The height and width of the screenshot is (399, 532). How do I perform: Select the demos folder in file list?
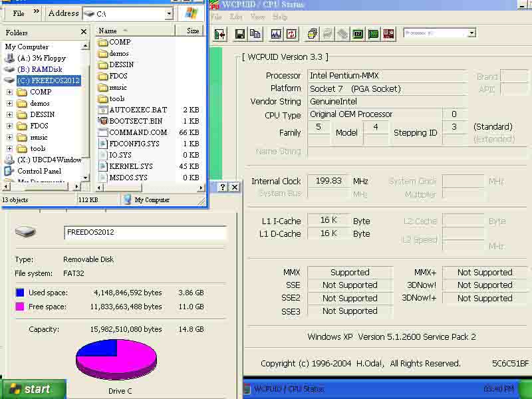tap(113, 53)
